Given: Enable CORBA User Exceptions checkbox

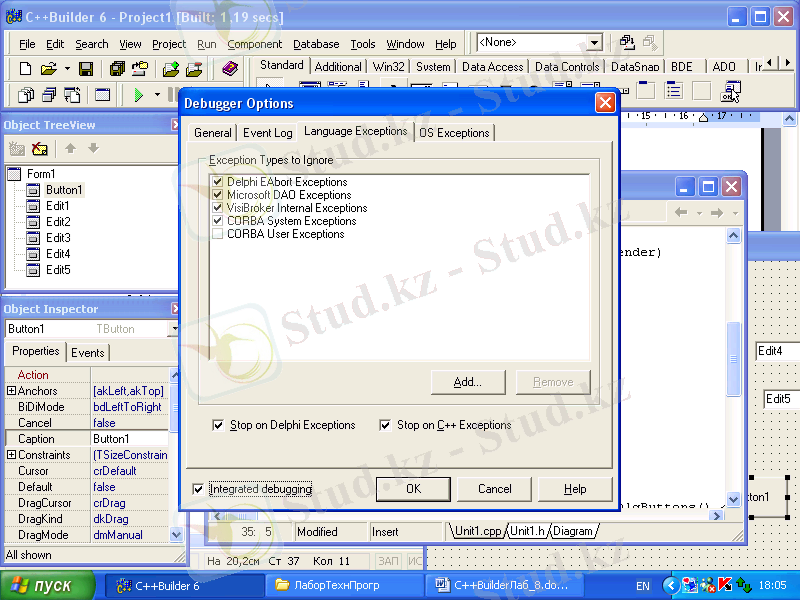Looking at the screenshot, I should click(218, 234).
